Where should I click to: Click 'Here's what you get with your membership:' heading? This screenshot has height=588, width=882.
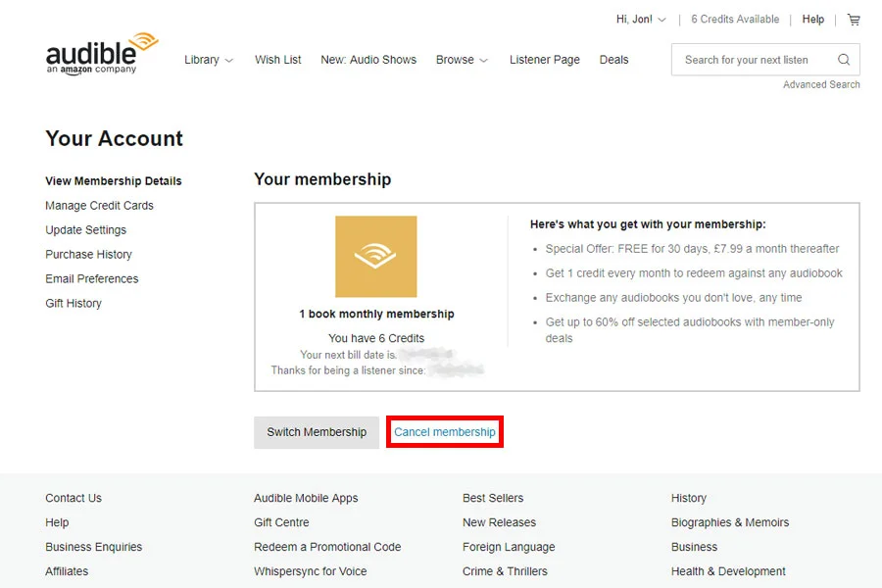pyautogui.click(x=648, y=224)
